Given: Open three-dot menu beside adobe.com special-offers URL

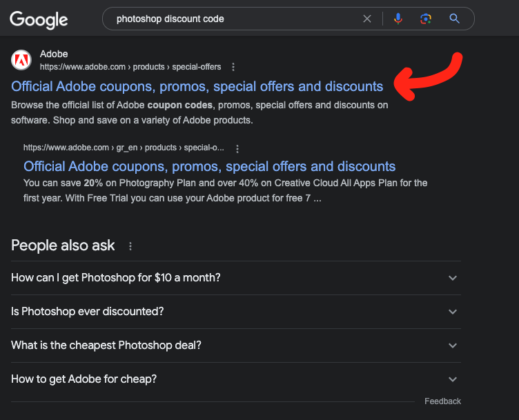Looking at the screenshot, I should [x=233, y=67].
